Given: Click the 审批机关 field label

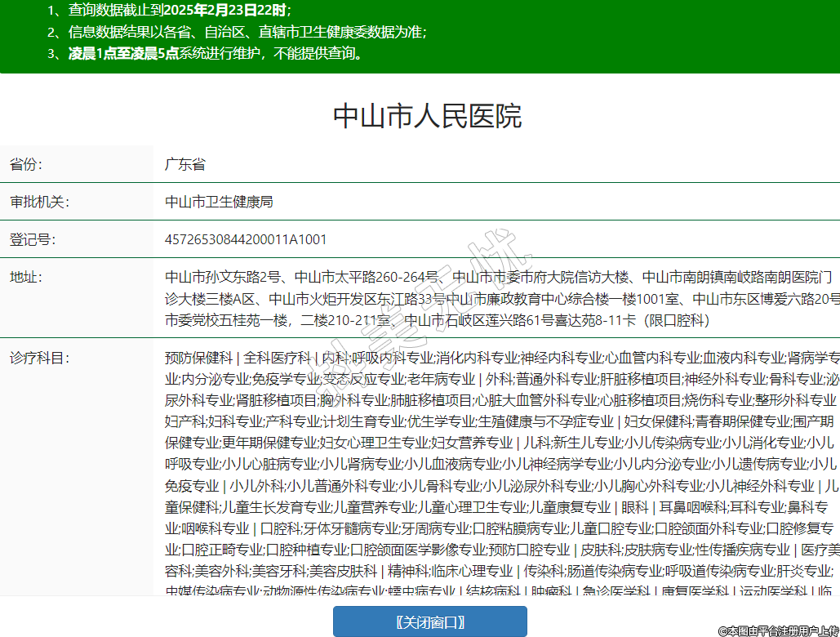Looking at the screenshot, I should (x=39, y=202).
